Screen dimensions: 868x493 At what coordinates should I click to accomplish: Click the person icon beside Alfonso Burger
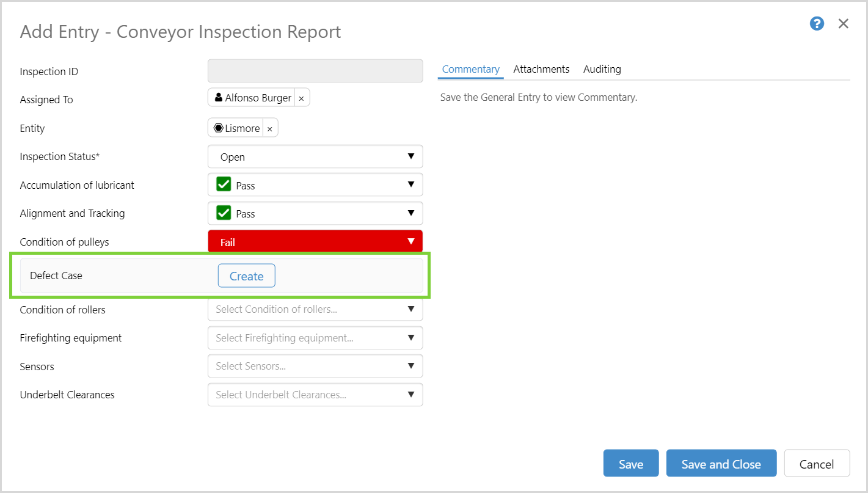point(218,98)
